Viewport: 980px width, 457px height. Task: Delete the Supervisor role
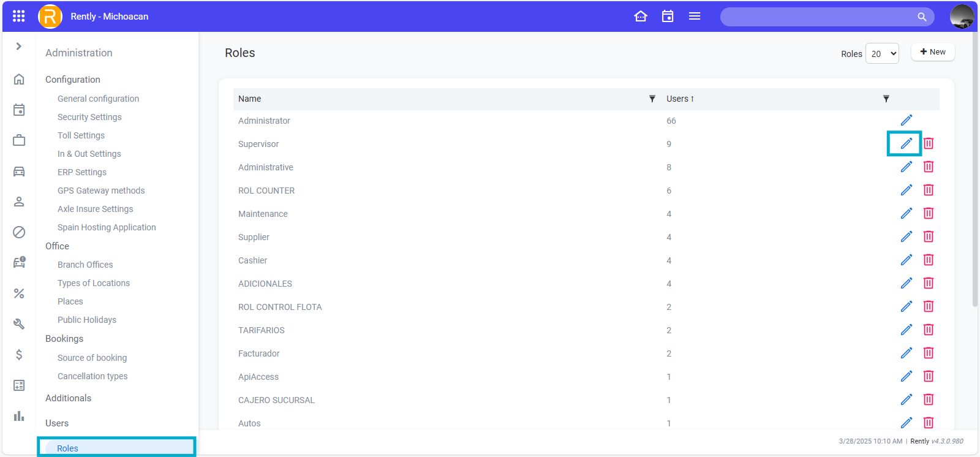click(x=929, y=143)
